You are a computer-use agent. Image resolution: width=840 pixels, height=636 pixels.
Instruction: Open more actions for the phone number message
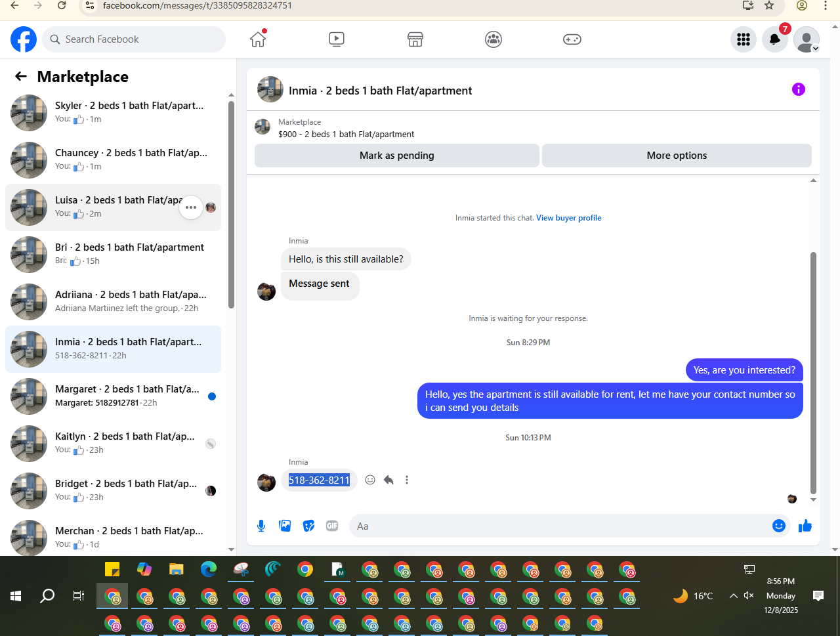(x=407, y=480)
